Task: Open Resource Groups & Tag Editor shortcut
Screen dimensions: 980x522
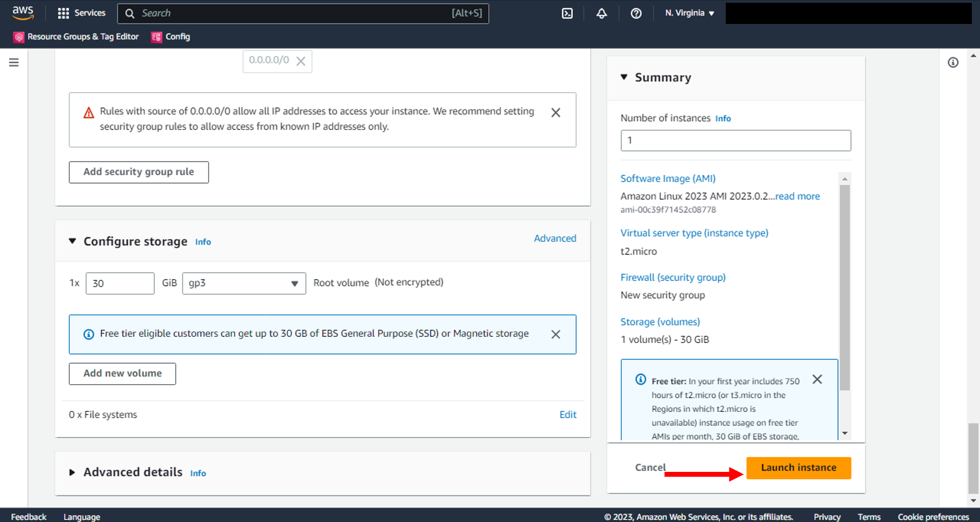Action: [76, 37]
